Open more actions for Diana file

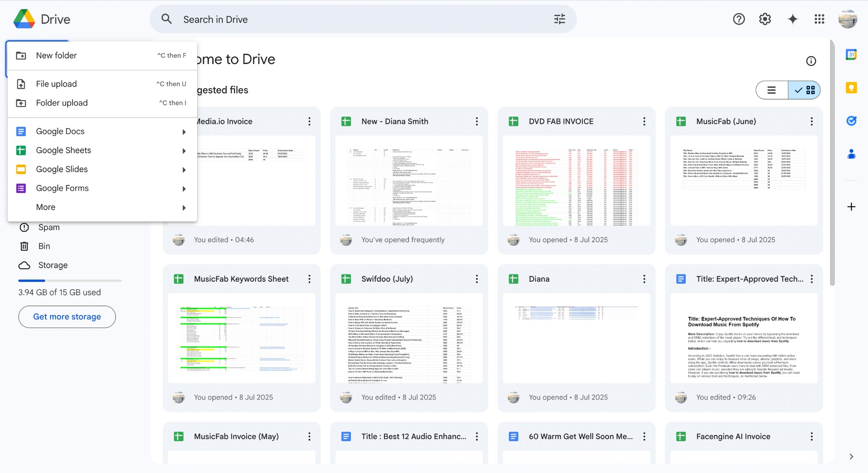point(644,279)
